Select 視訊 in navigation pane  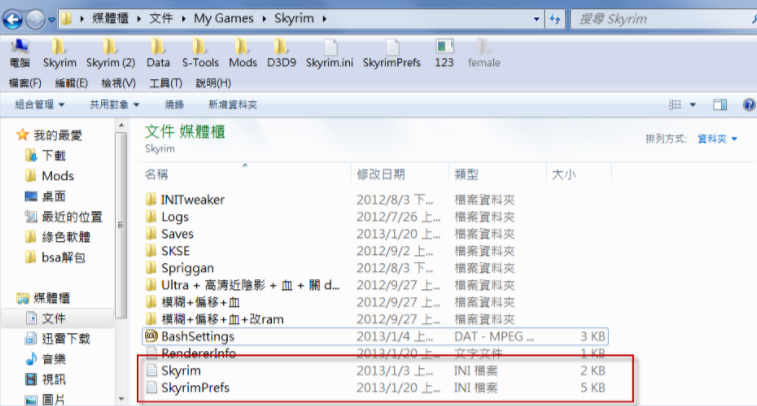coord(45,379)
